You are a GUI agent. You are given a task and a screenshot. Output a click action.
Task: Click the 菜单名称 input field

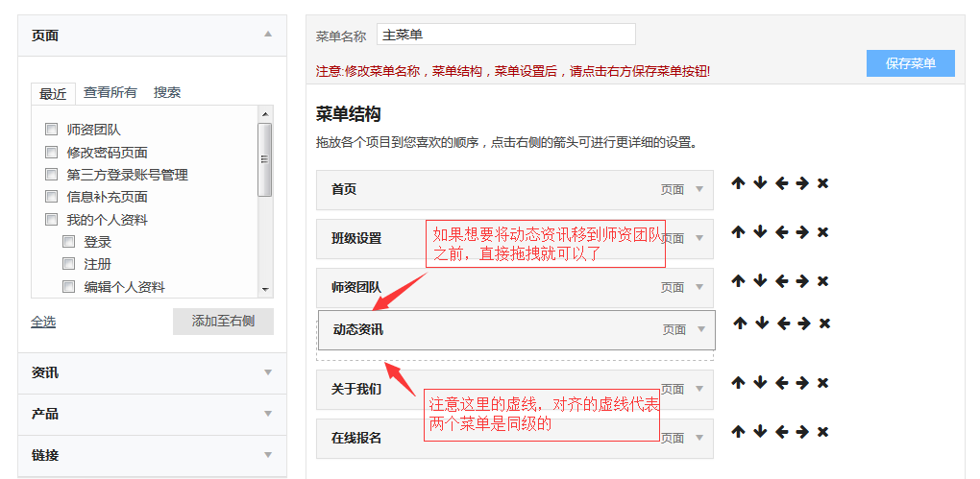coord(505,35)
